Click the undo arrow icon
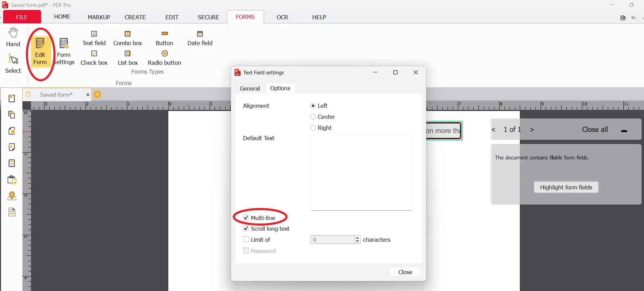644x291 pixels. click(634, 18)
